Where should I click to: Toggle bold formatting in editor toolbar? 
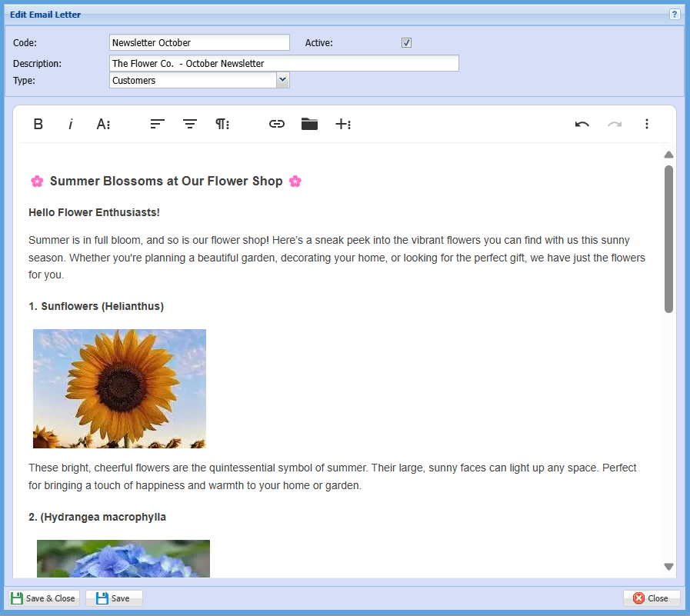(x=38, y=124)
